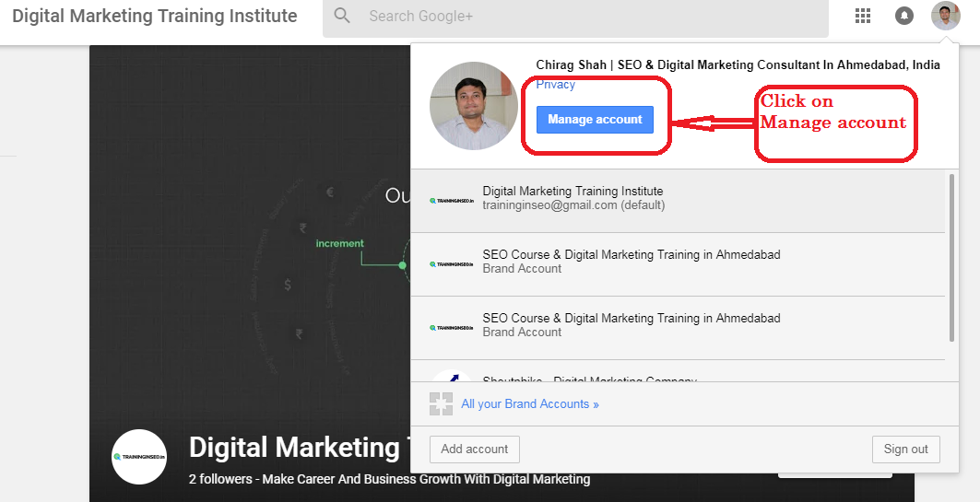Click the account list scrollbar
The image size is (980, 502).
(x=951, y=258)
